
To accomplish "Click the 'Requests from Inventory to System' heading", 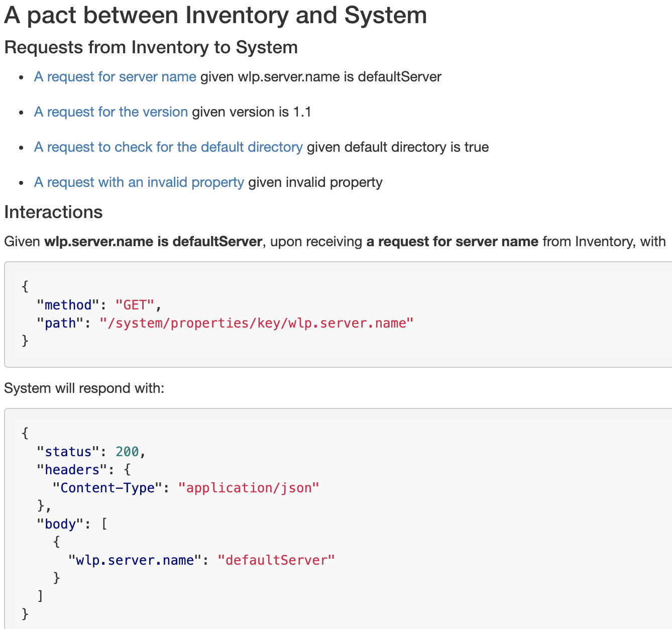I will point(151,47).
